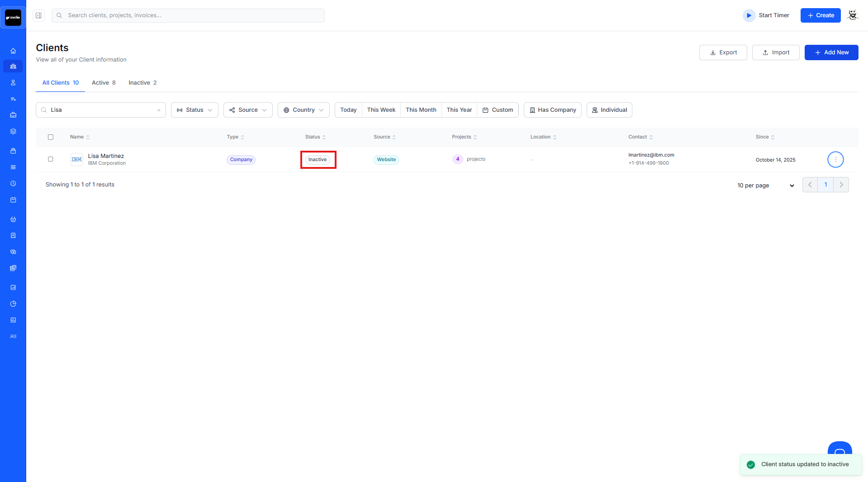Go to previous page arrow
Screen dimensions: 868x482
point(810,185)
